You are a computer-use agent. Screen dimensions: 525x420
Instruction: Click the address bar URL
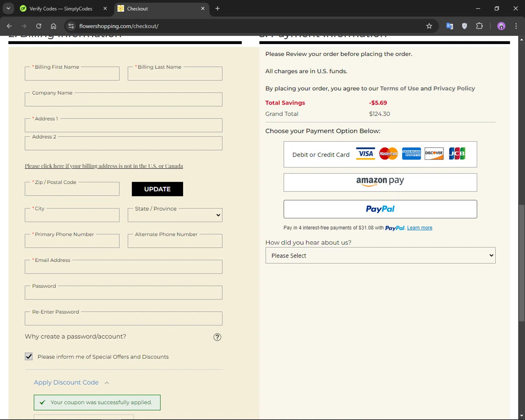[119, 26]
